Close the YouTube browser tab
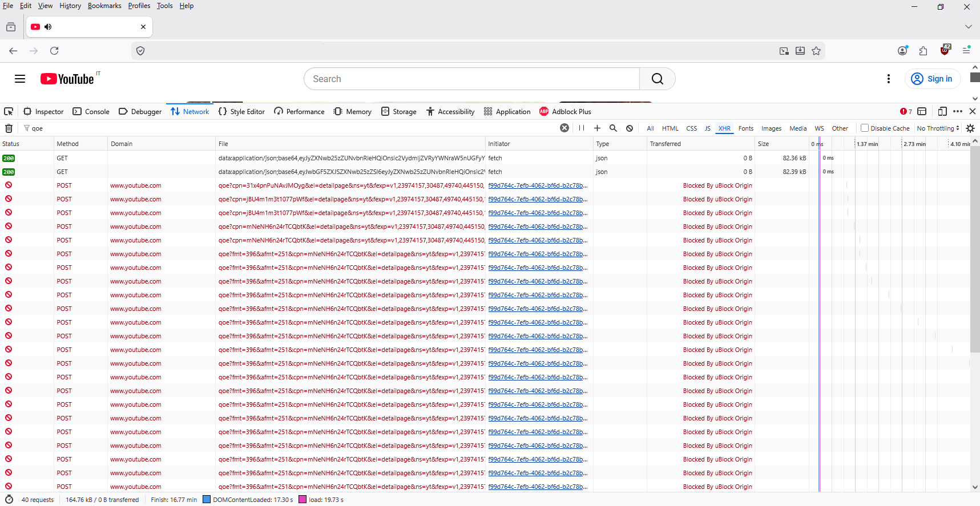This screenshot has width=980, height=506. [x=143, y=27]
